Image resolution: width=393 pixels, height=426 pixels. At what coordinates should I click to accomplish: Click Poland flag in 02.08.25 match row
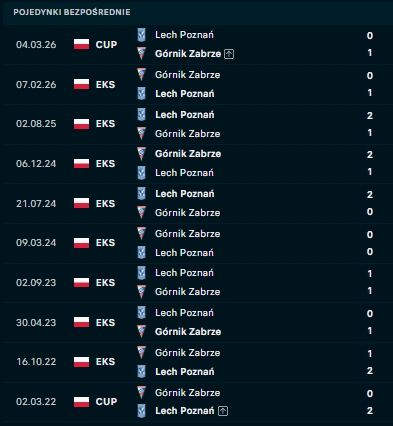(x=82, y=124)
